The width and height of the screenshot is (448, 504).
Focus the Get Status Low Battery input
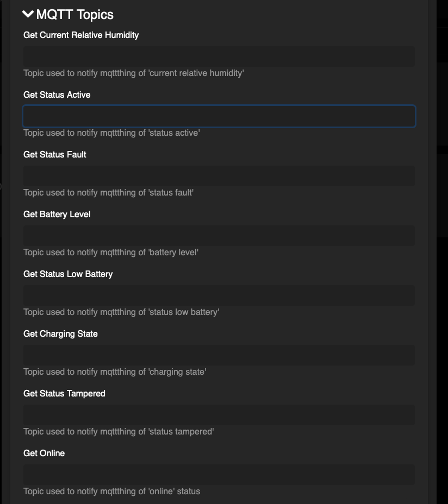pos(219,295)
